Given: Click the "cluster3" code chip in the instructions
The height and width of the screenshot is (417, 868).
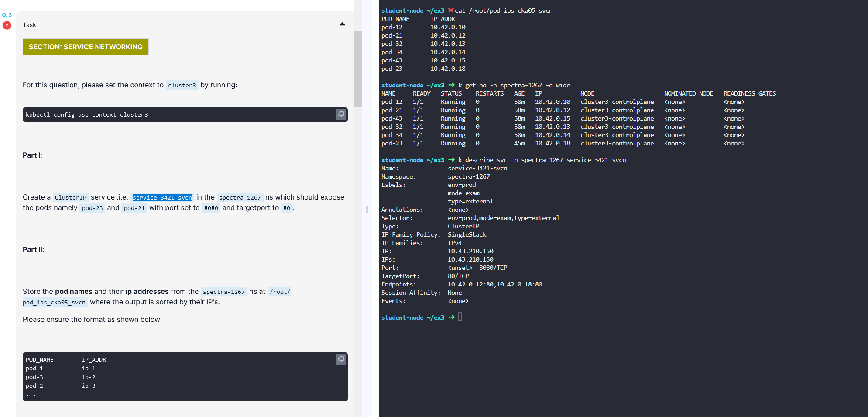Looking at the screenshot, I should [182, 85].
